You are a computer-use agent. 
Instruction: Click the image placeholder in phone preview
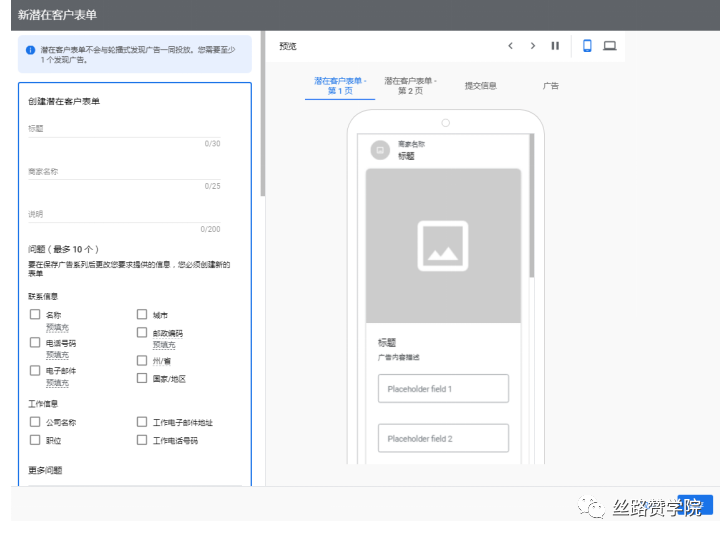coord(443,245)
